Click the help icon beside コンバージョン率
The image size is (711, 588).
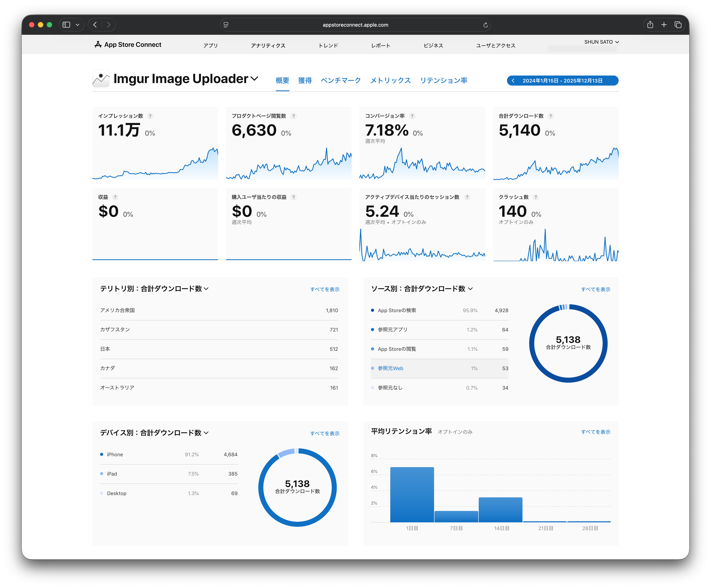(x=412, y=116)
